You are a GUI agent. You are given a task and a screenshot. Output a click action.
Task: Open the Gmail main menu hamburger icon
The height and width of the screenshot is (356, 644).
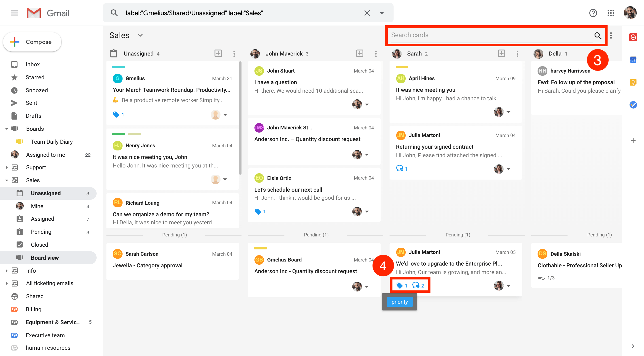point(15,13)
